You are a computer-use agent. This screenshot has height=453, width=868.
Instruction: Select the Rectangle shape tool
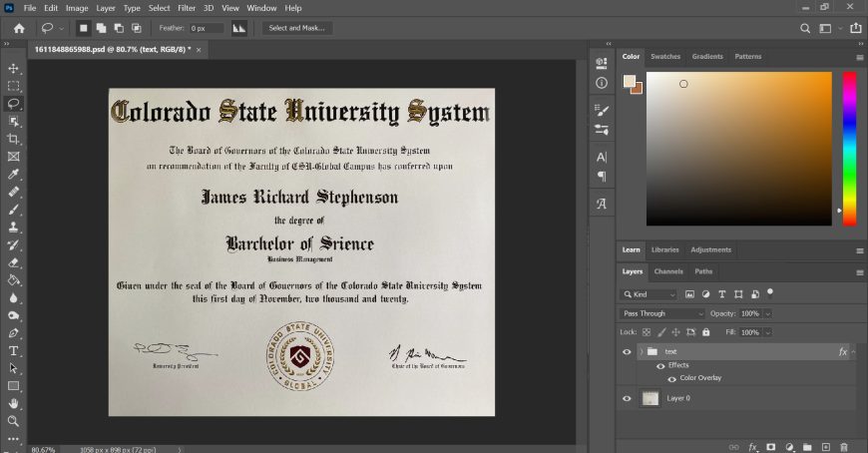(13, 386)
